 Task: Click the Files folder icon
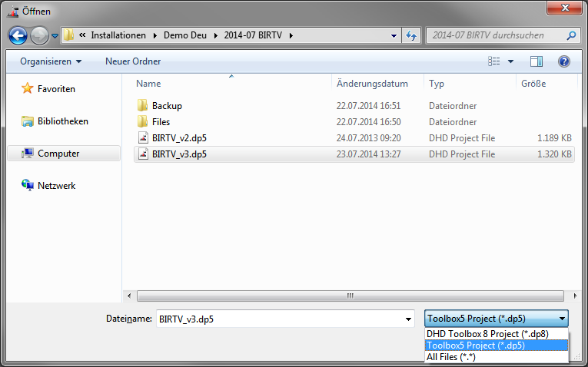coord(142,122)
